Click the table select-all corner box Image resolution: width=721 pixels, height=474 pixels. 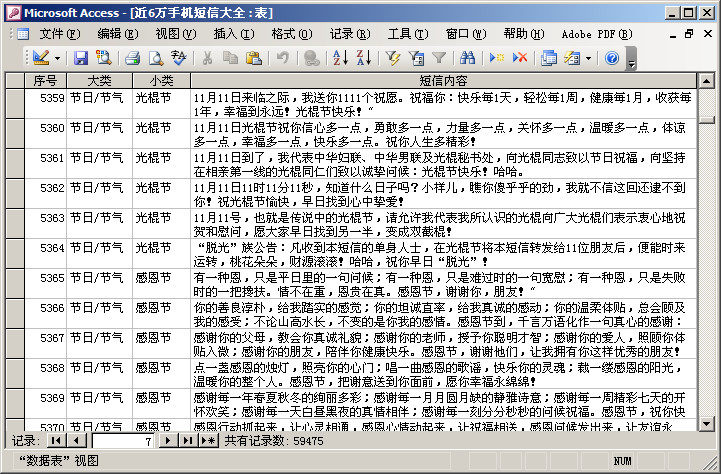coord(15,81)
